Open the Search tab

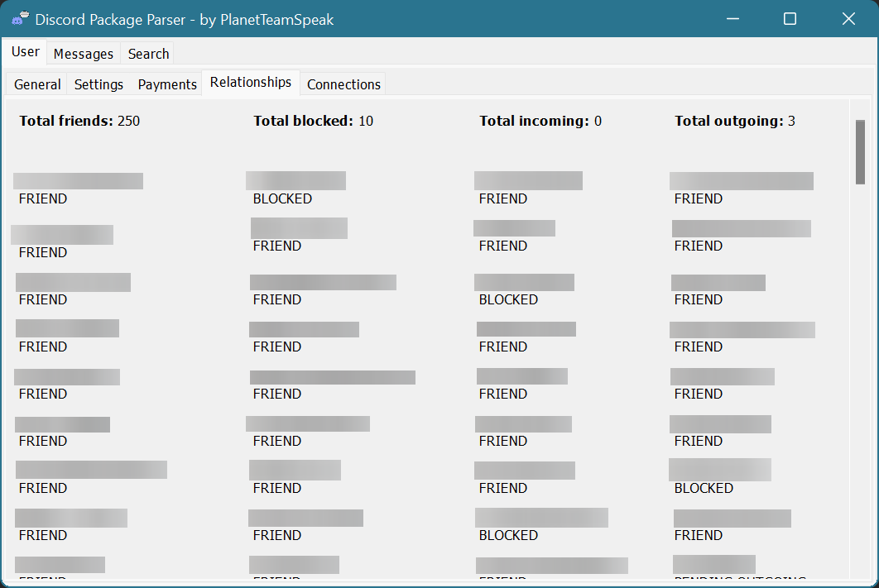point(148,54)
